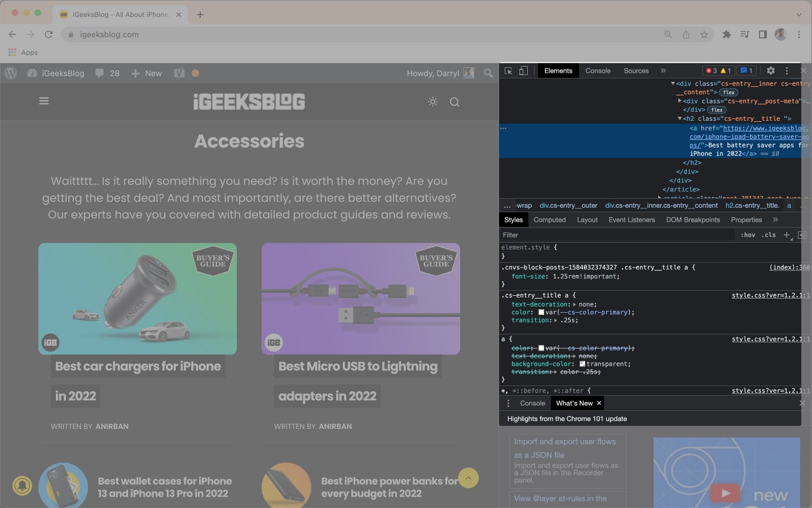The width and height of the screenshot is (812, 508).
Task: Open the background-color transparent swatch
Action: point(582,364)
